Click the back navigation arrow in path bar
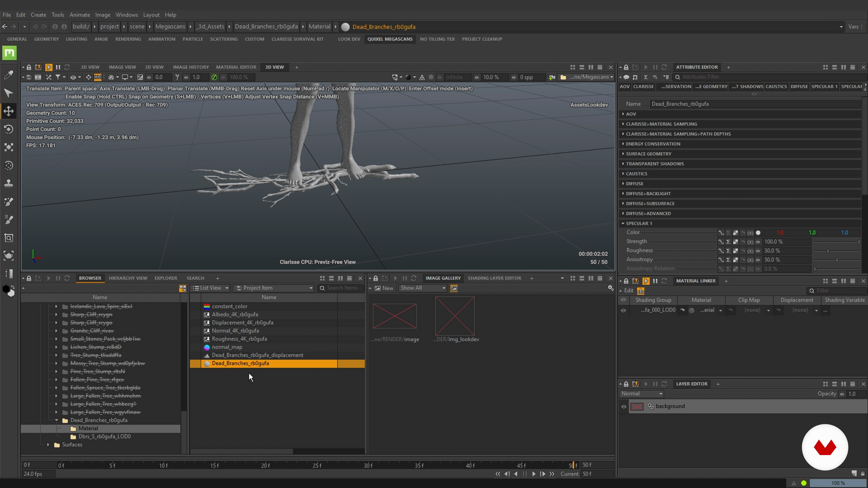This screenshot has height=488, width=868. 5,27
